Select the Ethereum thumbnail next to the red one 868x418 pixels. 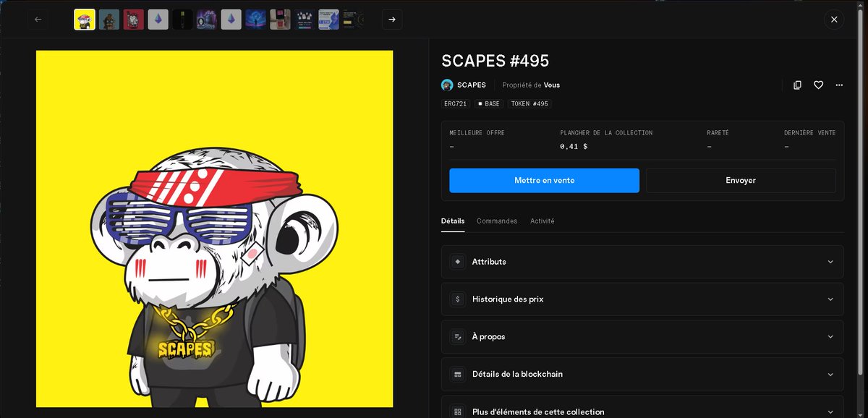(158, 20)
